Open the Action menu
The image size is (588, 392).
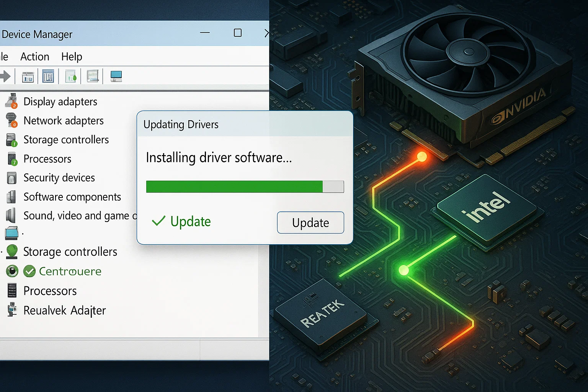tap(34, 57)
